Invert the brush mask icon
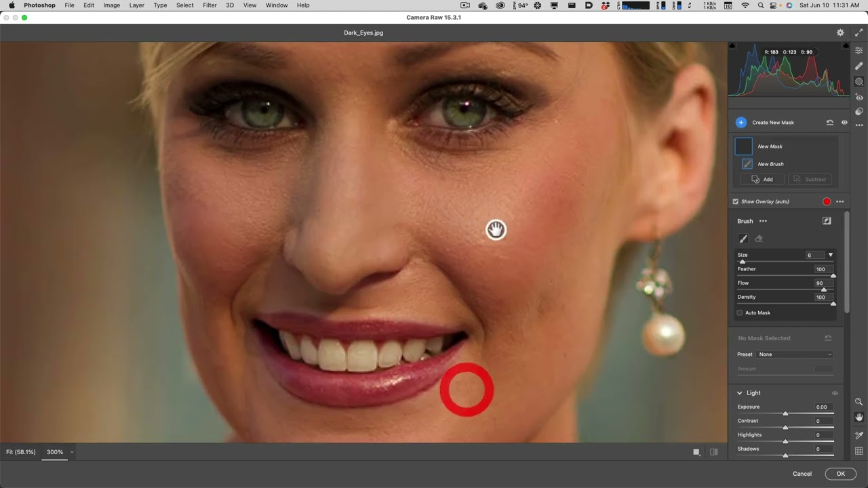Viewport: 868px width, 488px height. (827, 221)
